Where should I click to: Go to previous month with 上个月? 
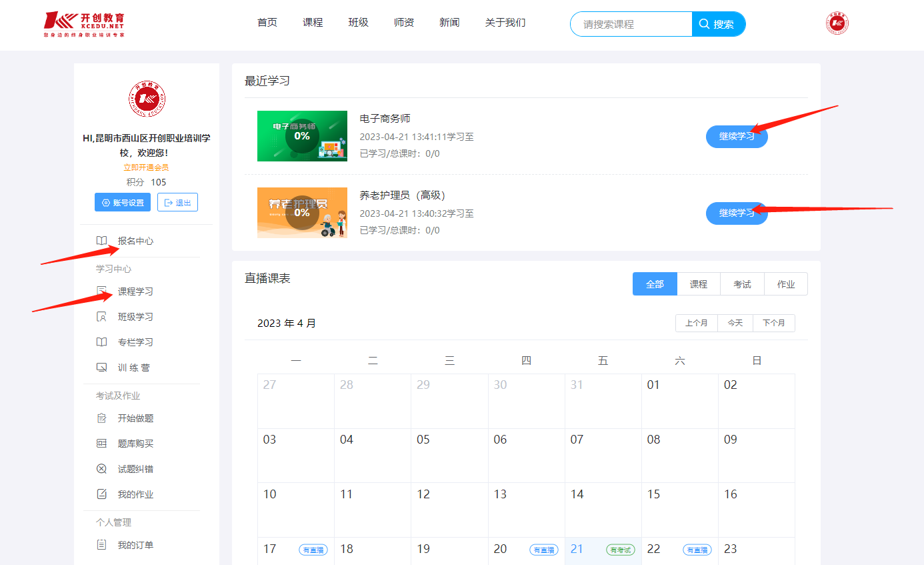coord(697,323)
